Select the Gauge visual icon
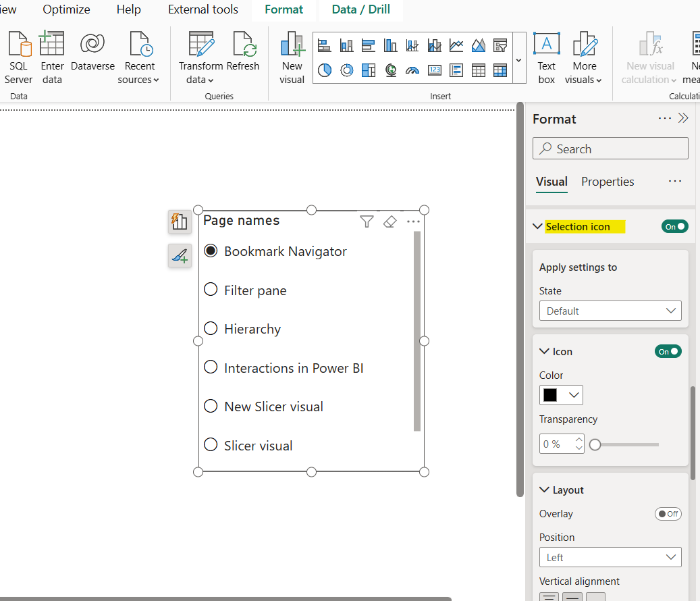This screenshot has height=601, width=700. [x=412, y=70]
